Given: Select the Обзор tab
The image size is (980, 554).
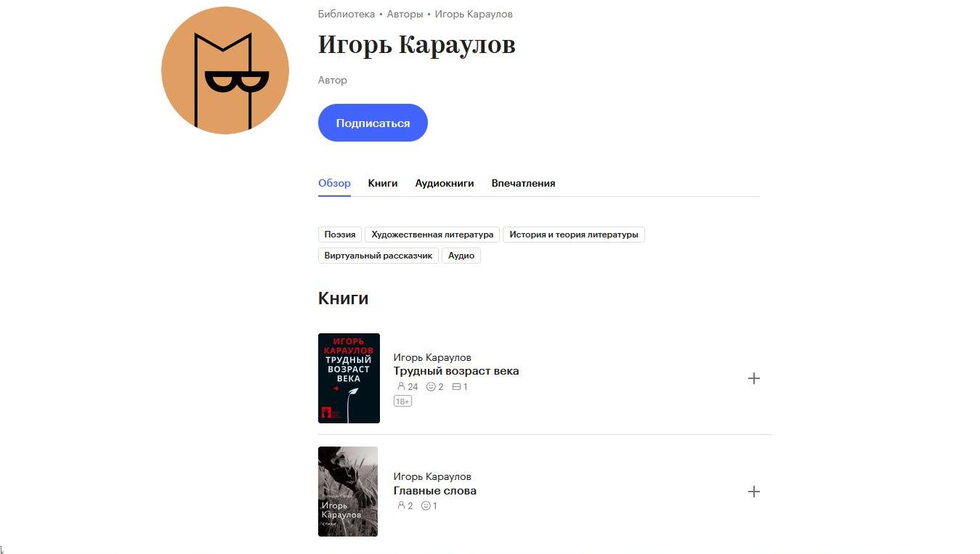Looking at the screenshot, I should 334,184.
